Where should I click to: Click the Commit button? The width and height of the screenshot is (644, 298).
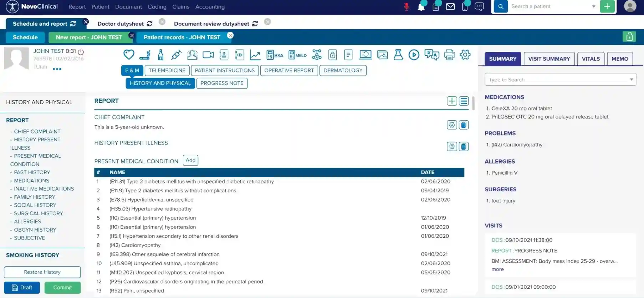(x=62, y=288)
